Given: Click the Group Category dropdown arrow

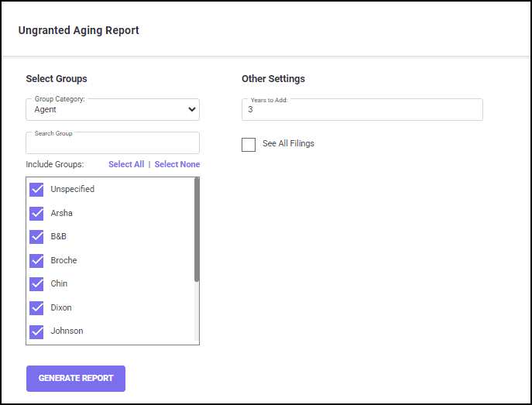Looking at the screenshot, I should point(191,110).
